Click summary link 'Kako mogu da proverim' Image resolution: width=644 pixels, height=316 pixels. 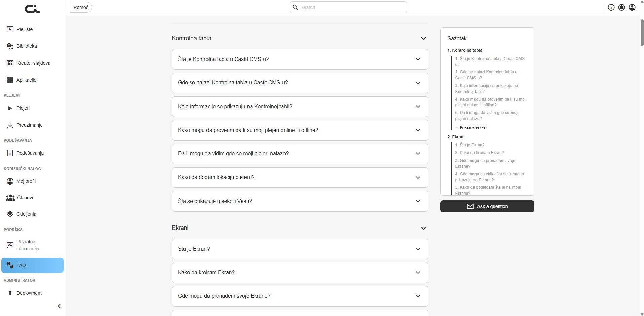tap(491, 102)
